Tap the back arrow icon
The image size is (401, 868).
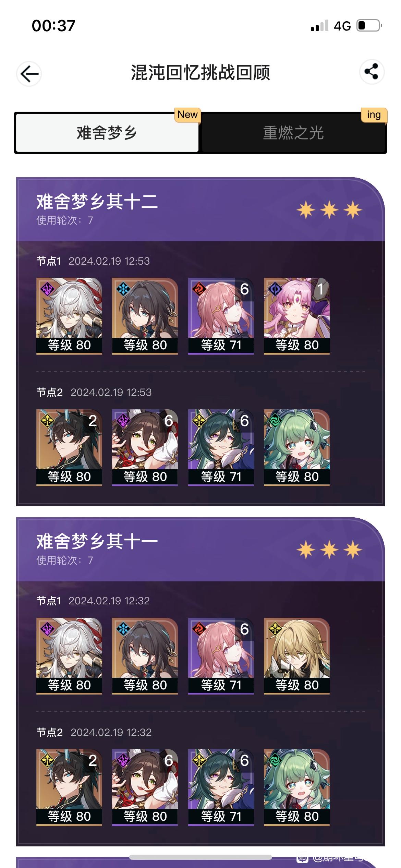pos(29,74)
